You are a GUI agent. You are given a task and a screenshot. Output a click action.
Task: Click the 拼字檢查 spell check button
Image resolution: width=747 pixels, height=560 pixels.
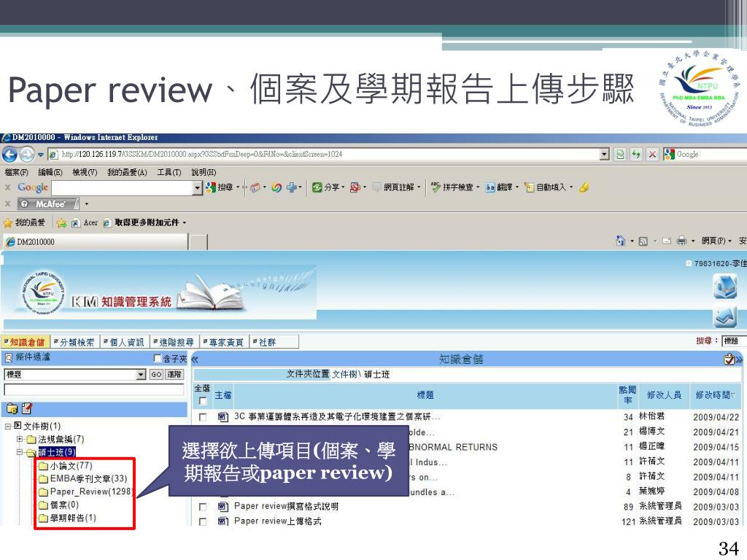tap(452, 187)
